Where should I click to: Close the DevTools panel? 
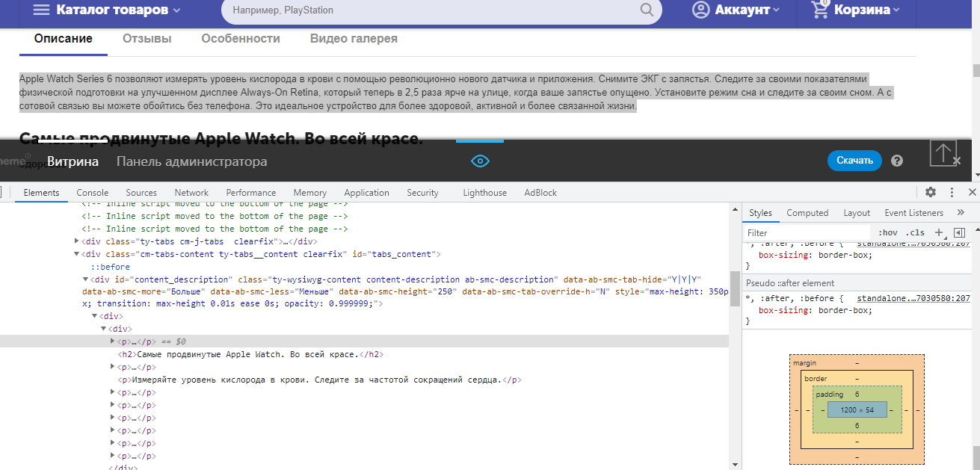(x=972, y=192)
